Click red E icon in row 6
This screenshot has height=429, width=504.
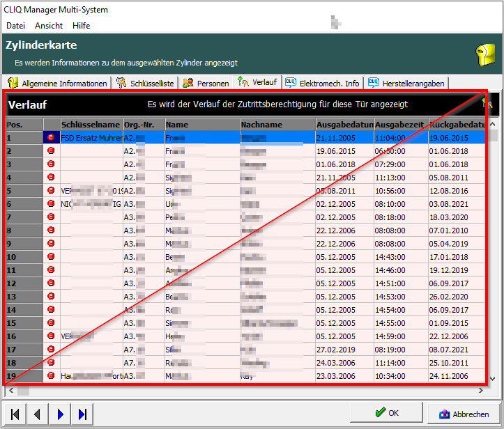click(51, 203)
